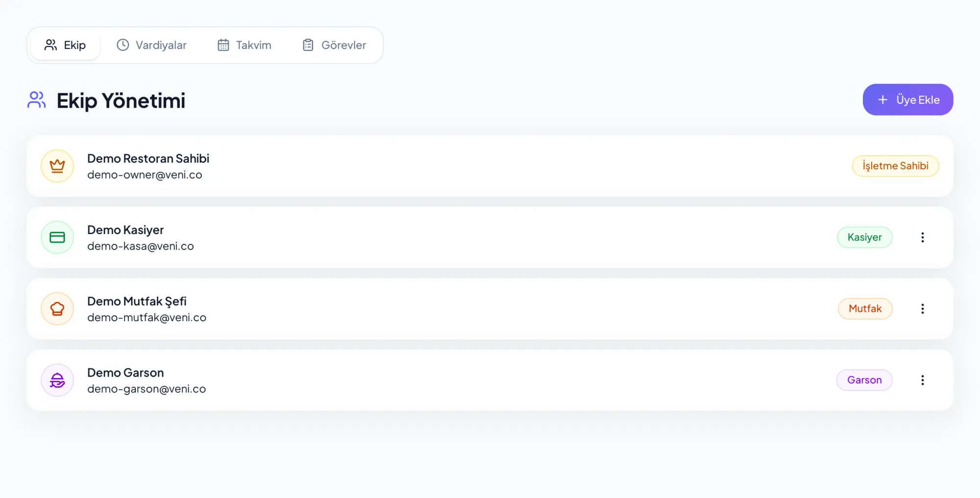Click the clock icon in Vardiyalar tab
The height and width of the screenshot is (498, 980).
tap(122, 45)
